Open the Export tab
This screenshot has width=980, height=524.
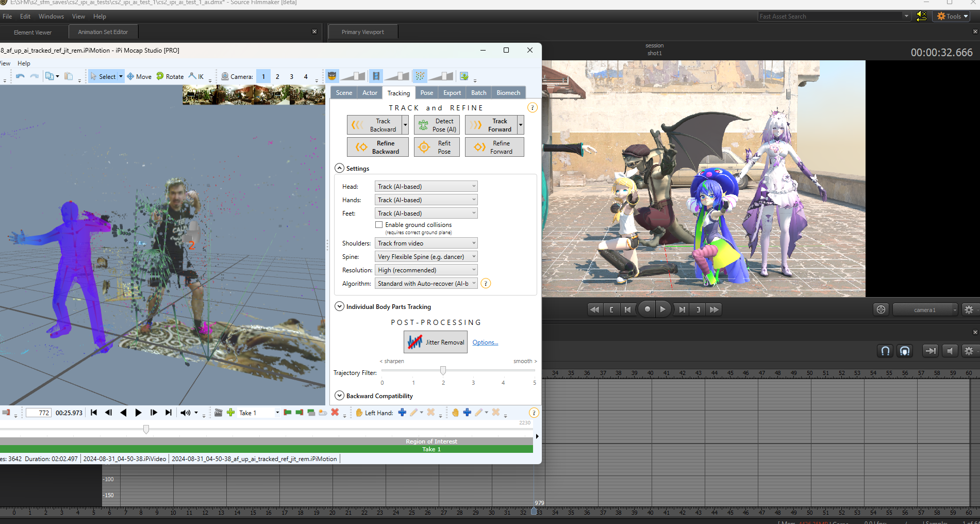(452, 93)
